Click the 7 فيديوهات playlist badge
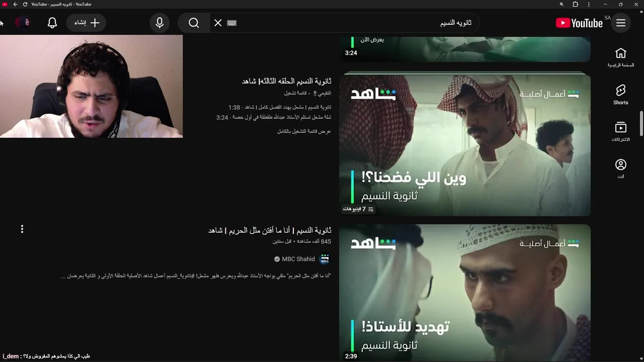The image size is (644, 362). [x=358, y=209]
